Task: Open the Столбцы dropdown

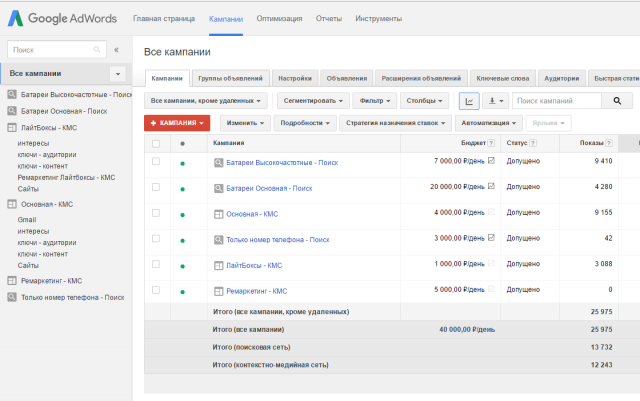Action: pos(424,101)
